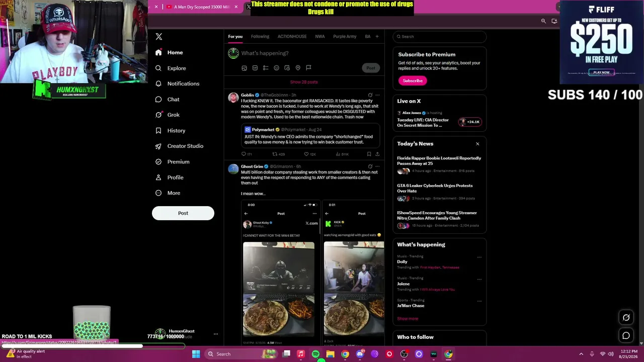Viewport: 644px width, 362px height.
Task: Open emoji picker in the composer
Action: [276, 68]
